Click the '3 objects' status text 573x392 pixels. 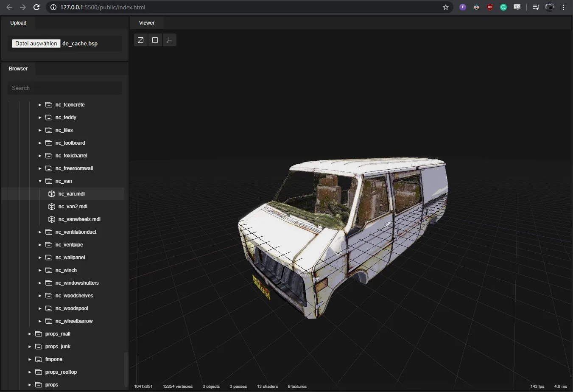211,386
